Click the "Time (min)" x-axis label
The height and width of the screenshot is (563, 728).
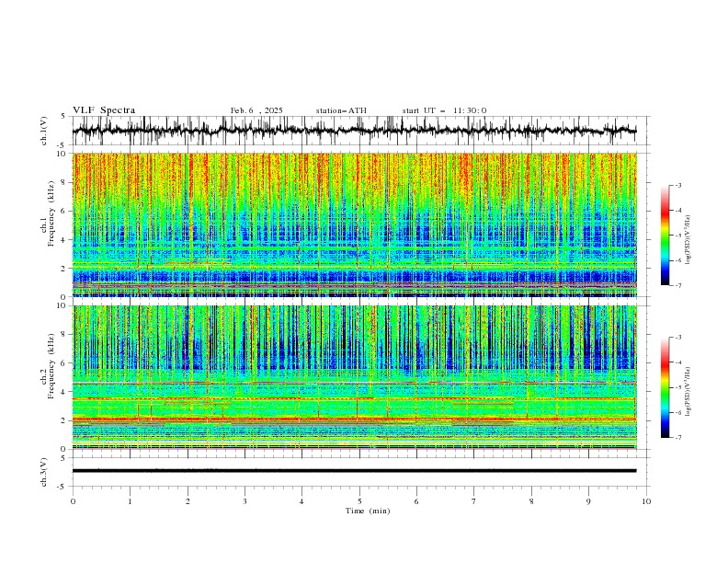point(368,511)
